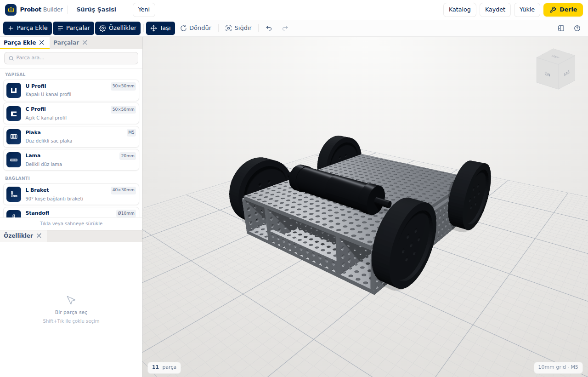The width and height of the screenshot is (588, 377).
Task: Click 'Delikli düz lama' description
Action: [44, 164]
